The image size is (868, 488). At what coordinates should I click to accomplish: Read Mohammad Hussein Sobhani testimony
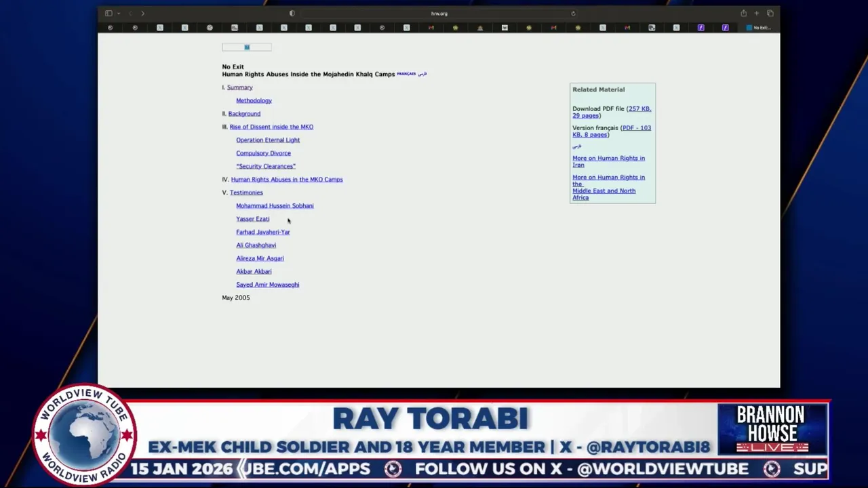click(275, 206)
